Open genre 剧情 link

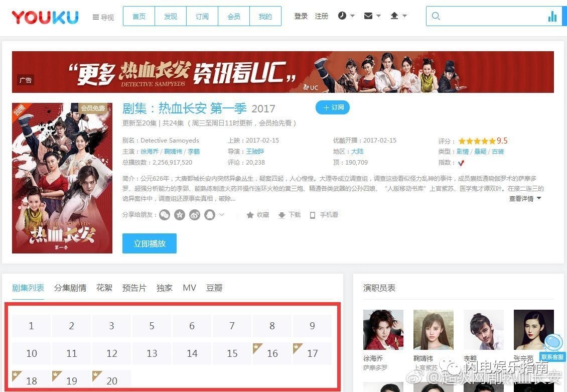[463, 152]
